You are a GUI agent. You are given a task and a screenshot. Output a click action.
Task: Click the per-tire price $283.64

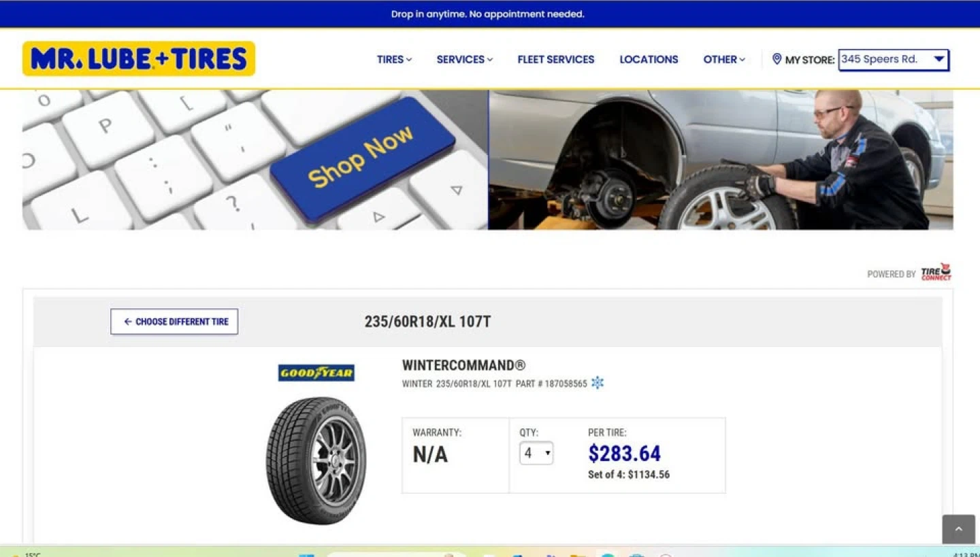[x=625, y=453]
